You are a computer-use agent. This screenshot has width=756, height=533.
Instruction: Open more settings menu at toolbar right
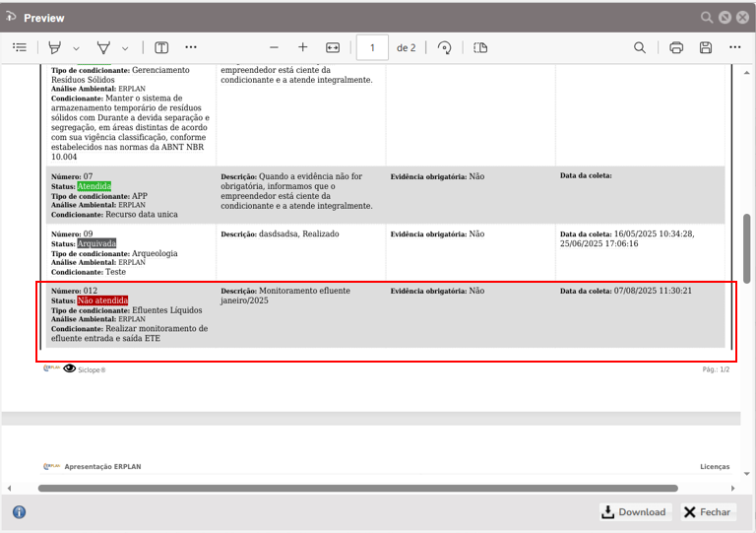735,47
